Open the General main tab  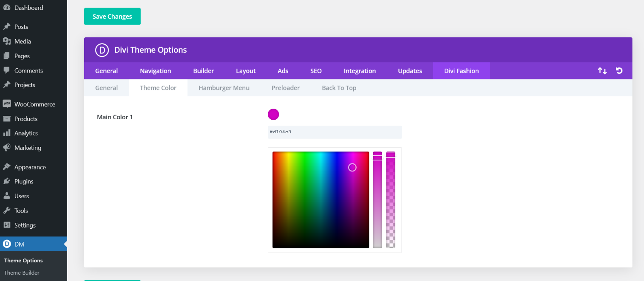[106, 71]
